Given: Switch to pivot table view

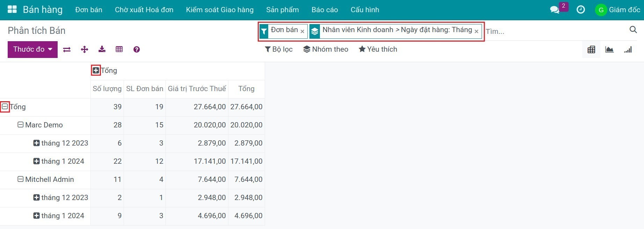Looking at the screenshot, I should click(591, 50).
